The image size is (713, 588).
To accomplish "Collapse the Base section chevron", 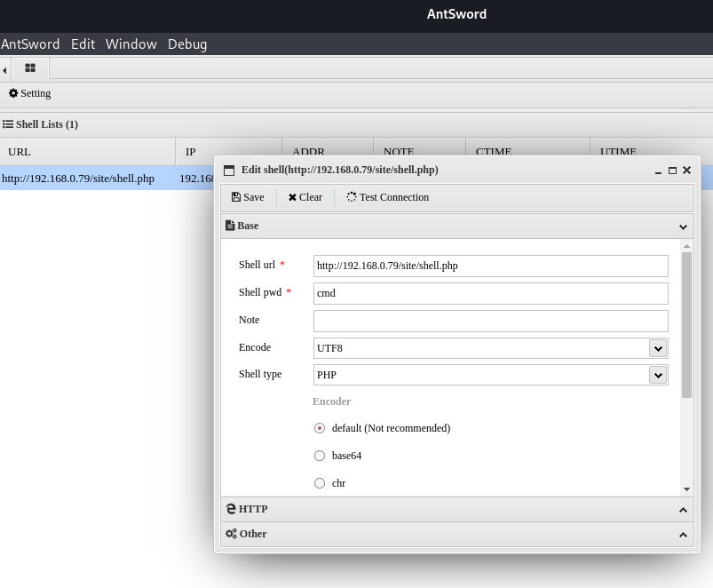I will [x=683, y=226].
